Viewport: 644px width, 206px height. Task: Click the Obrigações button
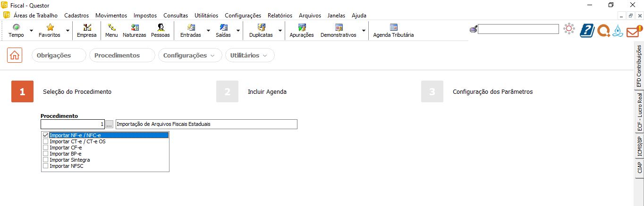tap(59, 55)
